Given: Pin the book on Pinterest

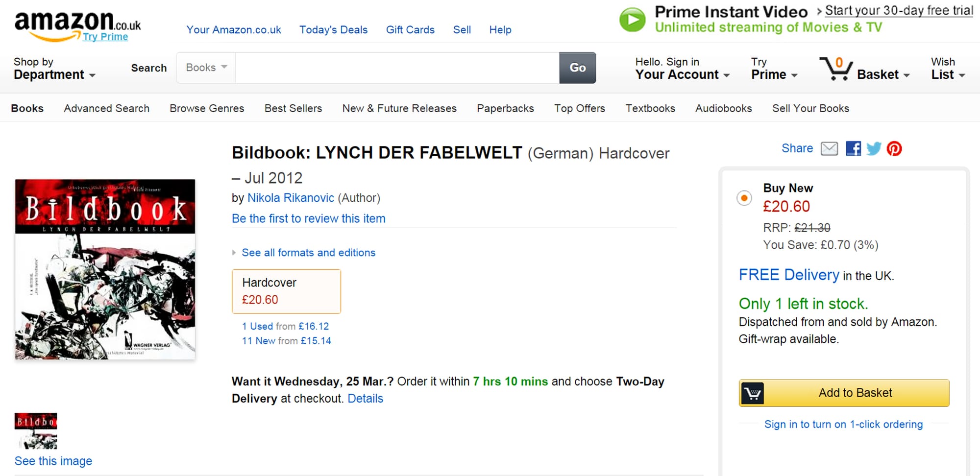Looking at the screenshot, I should (894, 148).
